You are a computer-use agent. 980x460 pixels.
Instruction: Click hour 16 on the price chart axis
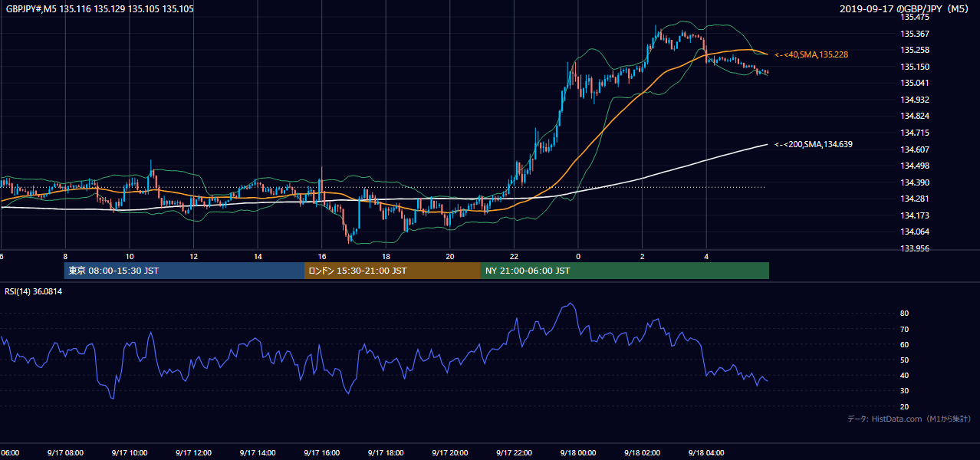tap(322, 257)
